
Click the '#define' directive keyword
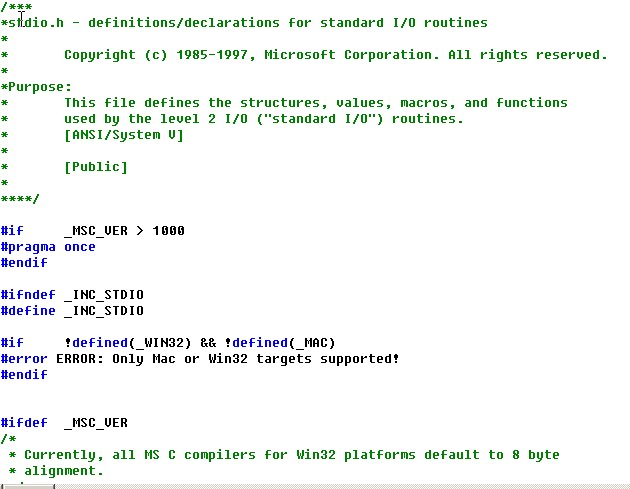click(28, 311)
